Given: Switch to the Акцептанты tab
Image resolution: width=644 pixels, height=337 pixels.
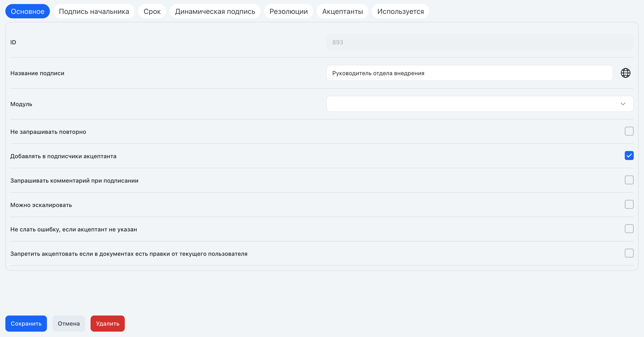Looking at the screenshot, I should (x=343, y=11).
